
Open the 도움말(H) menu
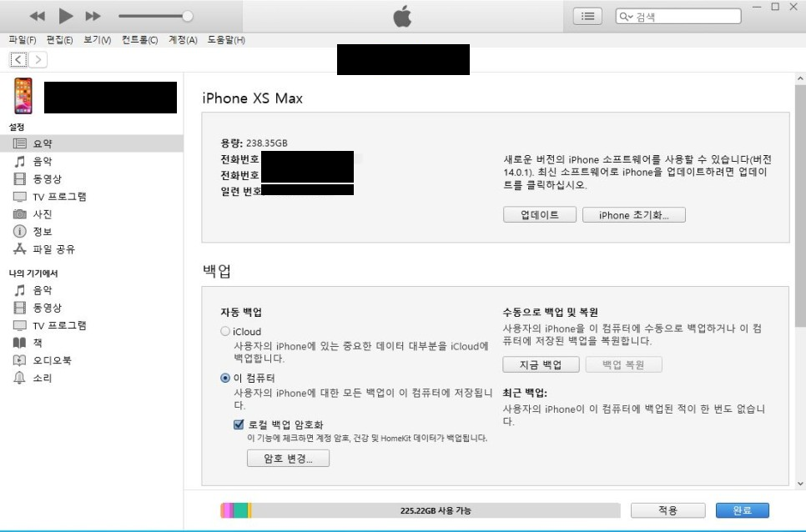point(226,39)
